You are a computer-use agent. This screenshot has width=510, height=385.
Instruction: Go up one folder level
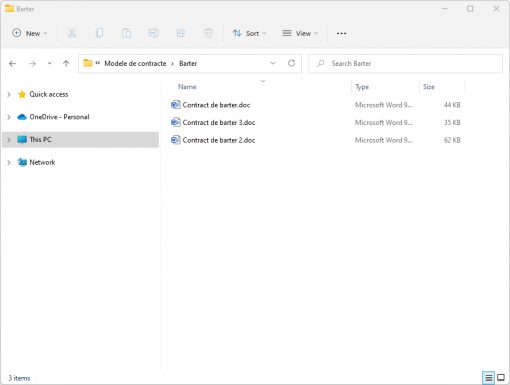[x=66, y=63]
